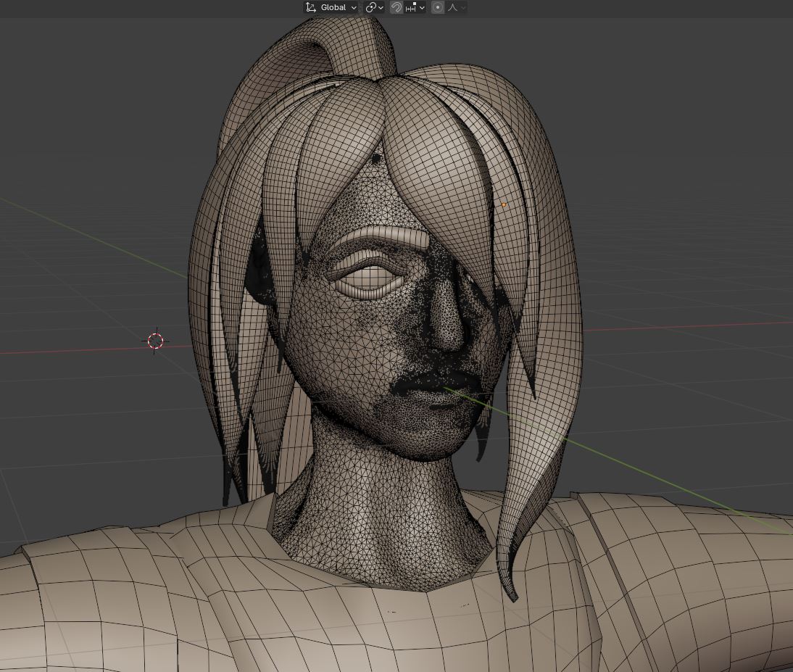Click the 3D cursor in the viewport
Image resolution: width=793 pixels, height=672 pixels.
coord(156,341)
